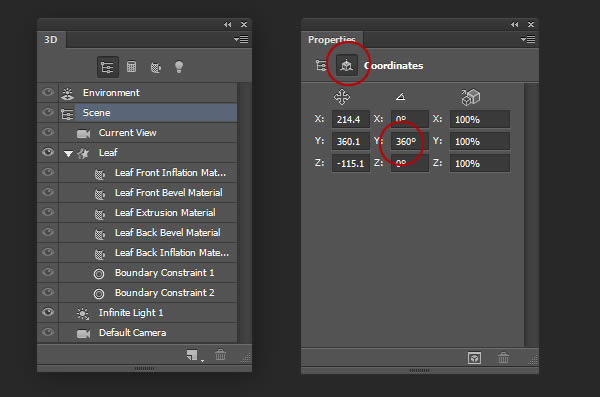Collapse the Leaf mesh tree arrow

pyautogui.click(x=68, y=154)
